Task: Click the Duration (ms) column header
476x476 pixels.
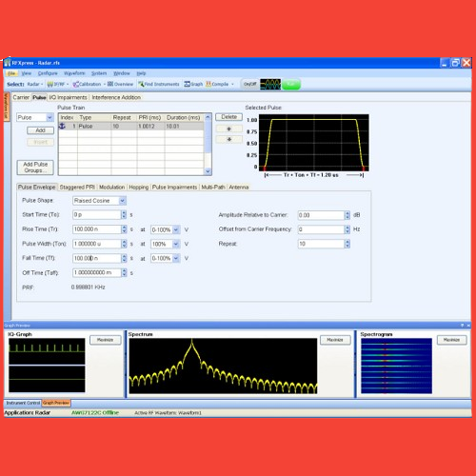Action: pyautogui.click(x=184, y=118)
